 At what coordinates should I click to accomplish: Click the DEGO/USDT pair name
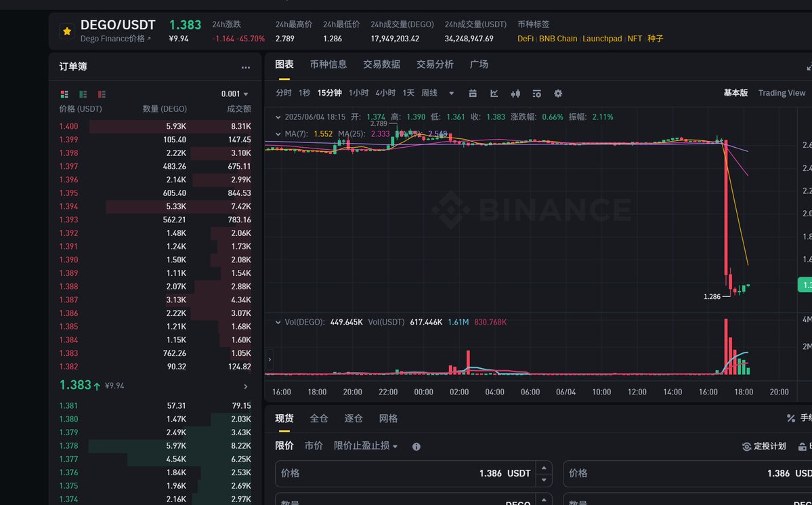(118, 25)
